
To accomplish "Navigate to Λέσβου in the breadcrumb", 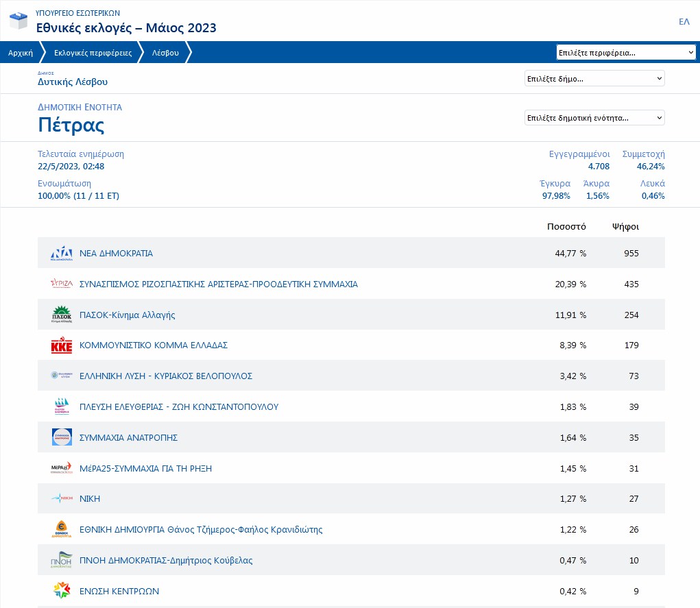I will pyautogui.click(x=165, y=53).
